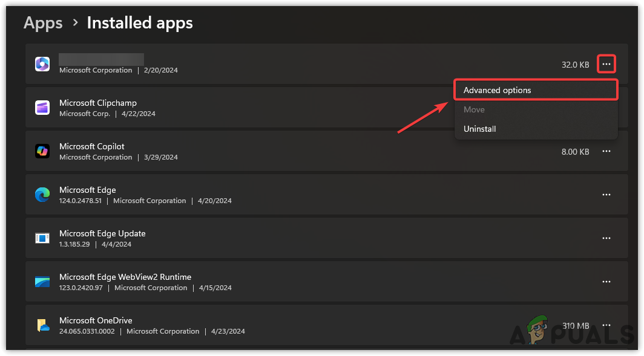Open more options for Microsoft Edge Update
Screen dimensions: 644x356
click(606, 238)
